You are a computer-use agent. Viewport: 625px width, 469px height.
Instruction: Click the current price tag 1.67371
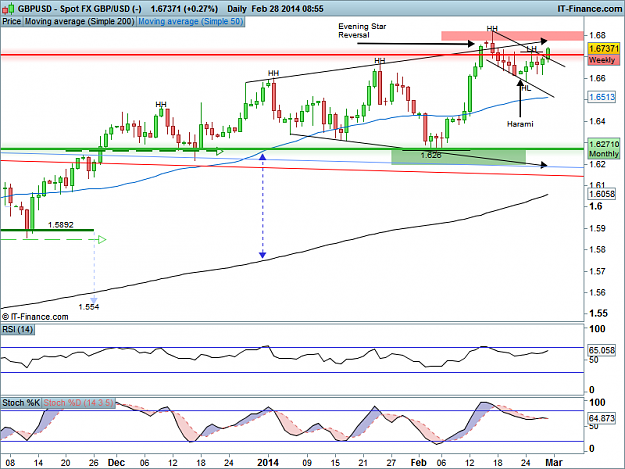pos(603,48)
